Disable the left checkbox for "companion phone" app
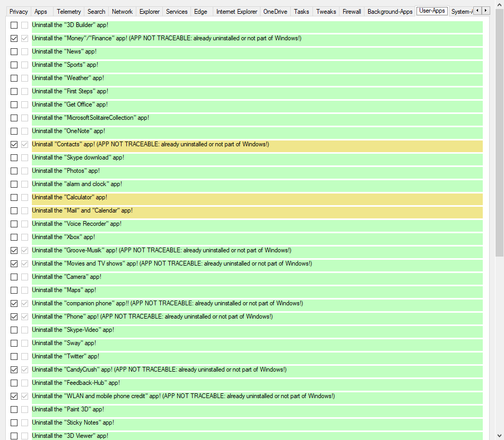Image resolution: width=504 pixels, height=440 pixels. pyautogui.click(x=14, y=304)
